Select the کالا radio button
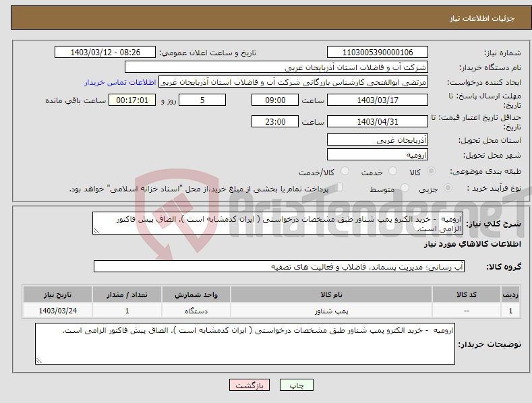The width and height of the screenshot is (532, 403). [x=431, y=171]
